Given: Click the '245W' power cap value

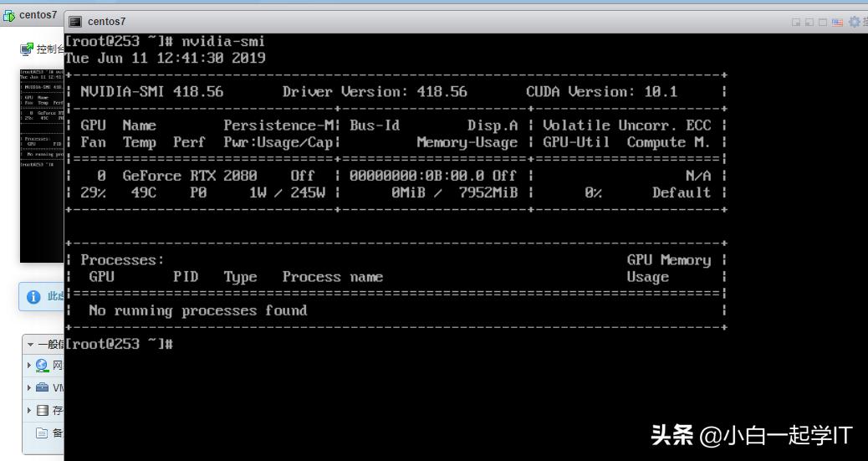Looking at the screenshot, I should [x=309, y=192].
